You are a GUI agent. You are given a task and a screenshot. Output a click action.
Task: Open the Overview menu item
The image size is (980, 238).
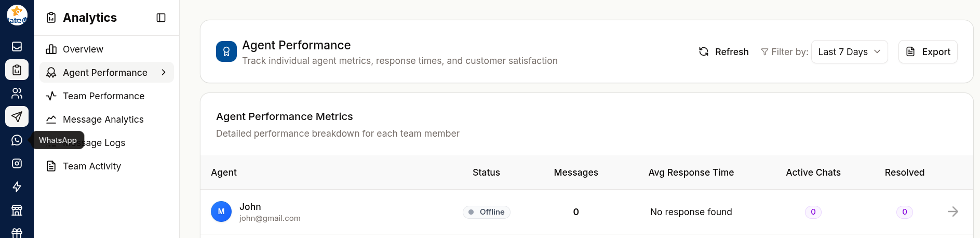(106, 49)
